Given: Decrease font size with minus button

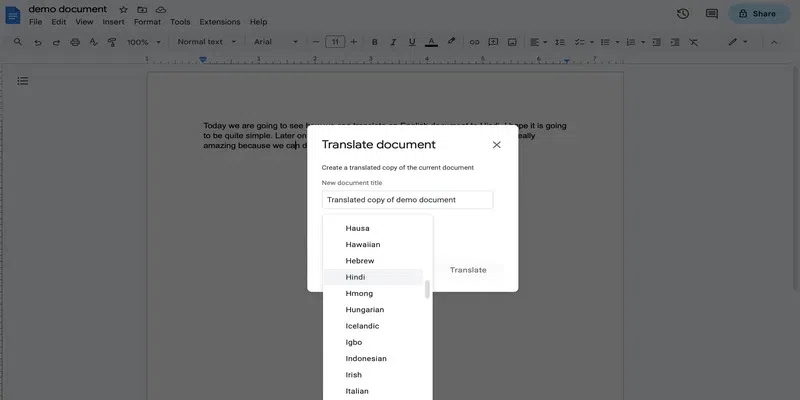Looking at the screenshot, I should (x=316, y=42).
